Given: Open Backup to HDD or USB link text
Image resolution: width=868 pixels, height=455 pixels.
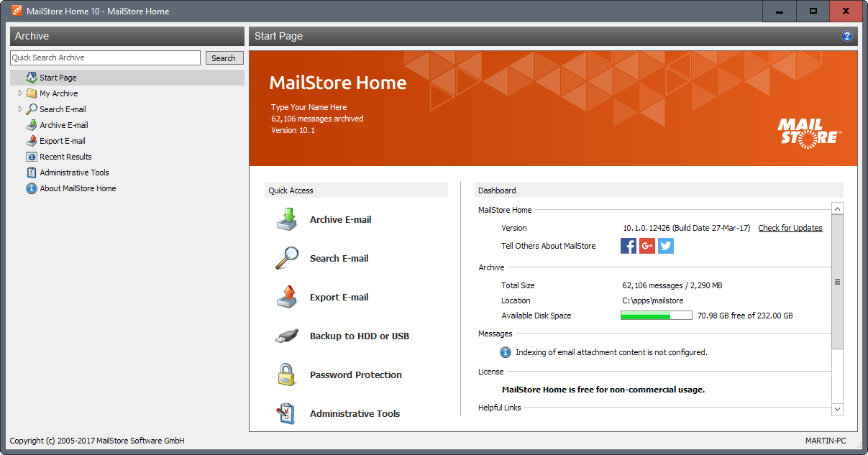Looking at the screenshot, I should pos(360,336).
